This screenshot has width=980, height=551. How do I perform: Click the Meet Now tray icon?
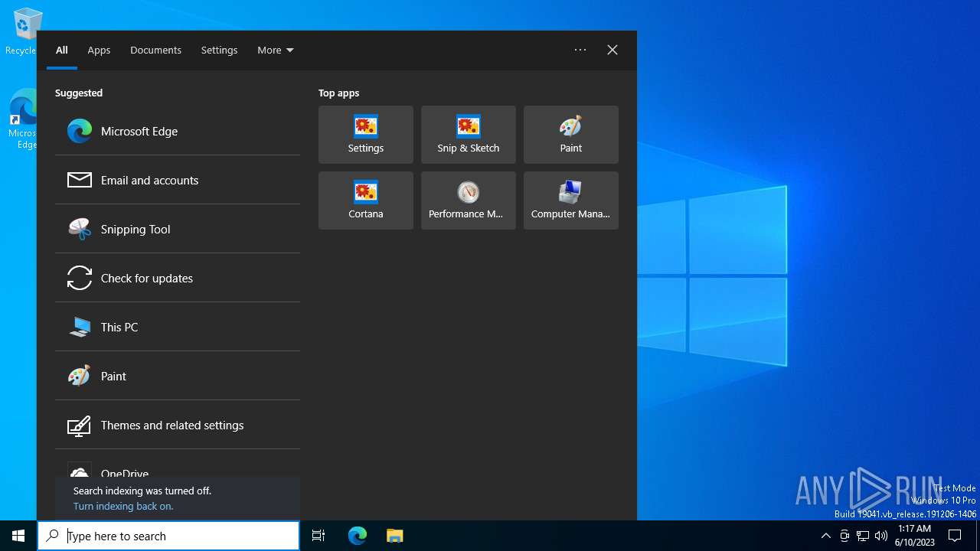[844, 536]
